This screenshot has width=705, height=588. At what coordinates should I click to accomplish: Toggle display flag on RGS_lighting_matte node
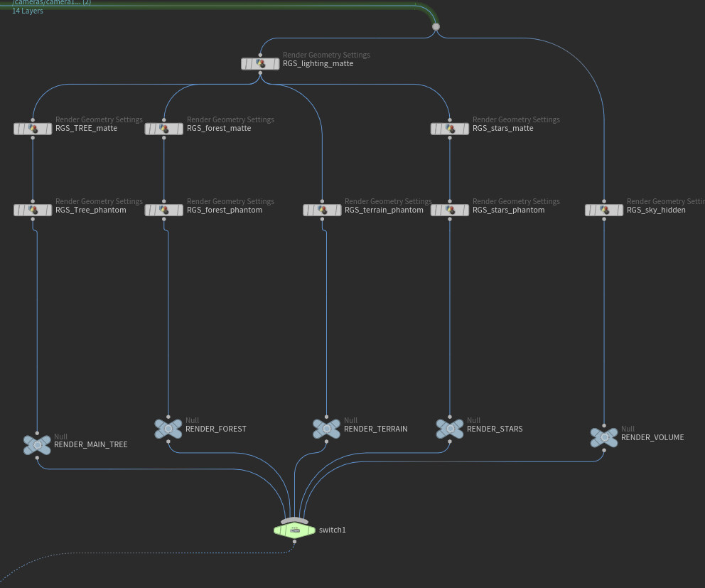pyautogui.click(x=275, y=64)
